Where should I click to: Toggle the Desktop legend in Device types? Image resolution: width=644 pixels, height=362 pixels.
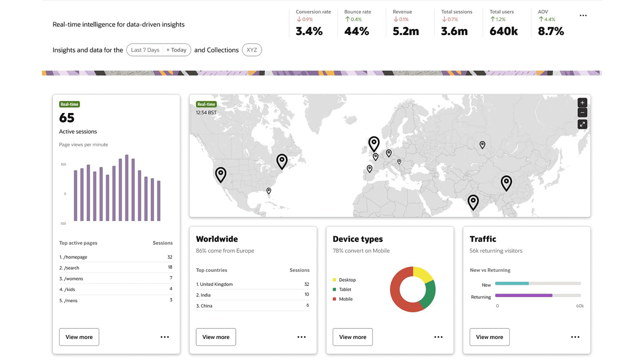[345, 280]
